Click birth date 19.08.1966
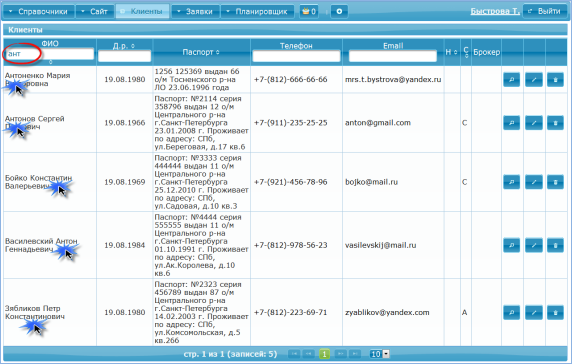The width and height of the screenshot is (572, 364). click(x=125, y=123)
